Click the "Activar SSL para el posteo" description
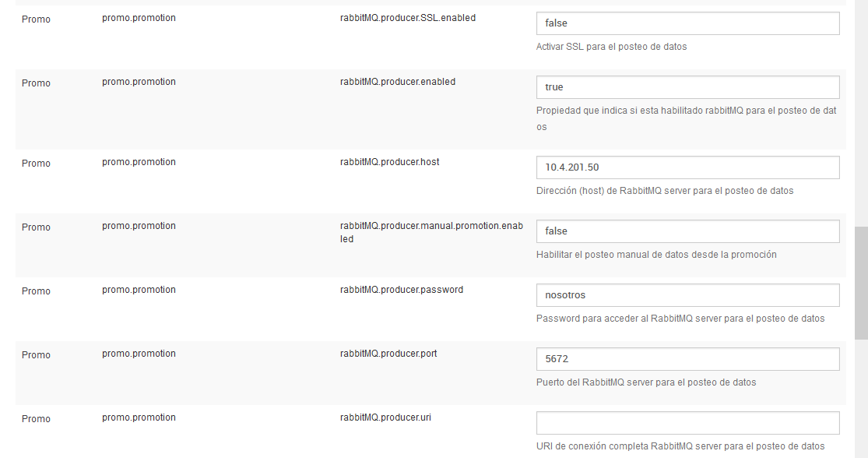Image resolution: width=868 pixels, height=458 pixels. (x=611, y=47)
